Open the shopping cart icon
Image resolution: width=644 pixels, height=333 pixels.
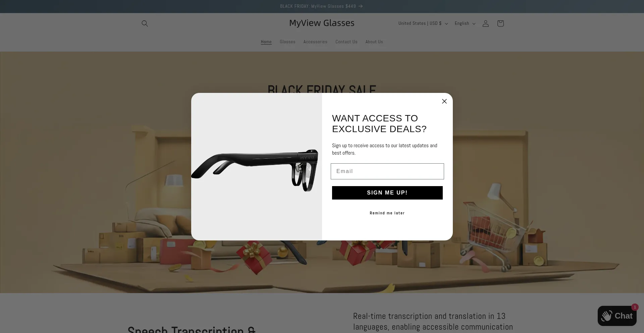click(500, 23)
